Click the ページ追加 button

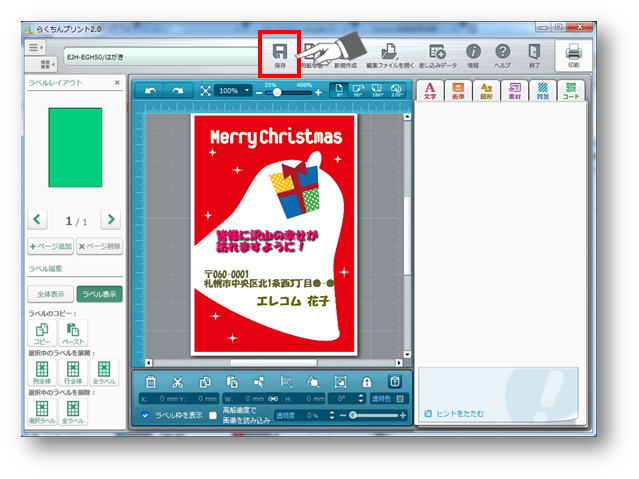tap(51, 246)
